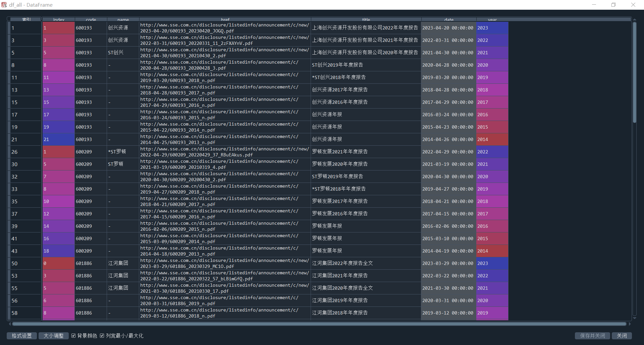644x345 pixels.
Task: Click the 格式设置 button
Action: [22, 336]
